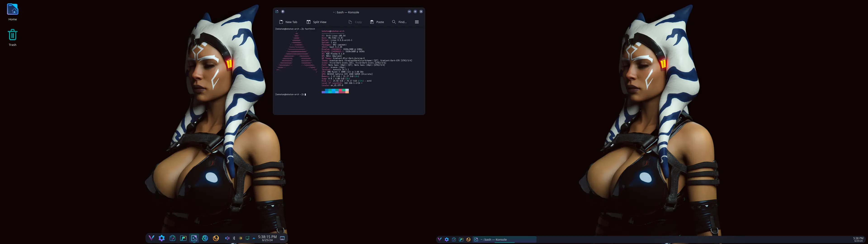Click the Terminal: konsole 24.5.1 line
This screenshot has width=868, height=244.
tap(335, 69)
